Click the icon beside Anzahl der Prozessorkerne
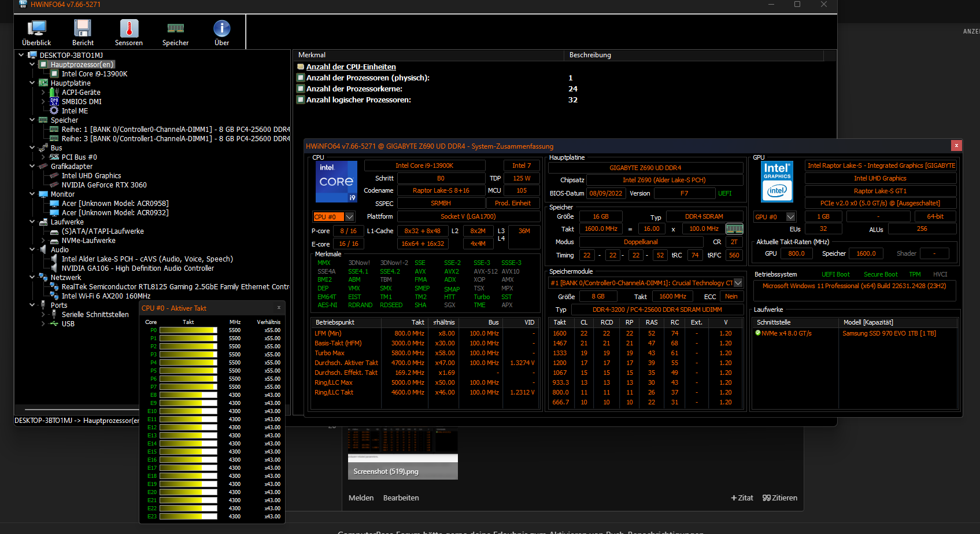This screenshot has width=980, height=534. (301, 89)
